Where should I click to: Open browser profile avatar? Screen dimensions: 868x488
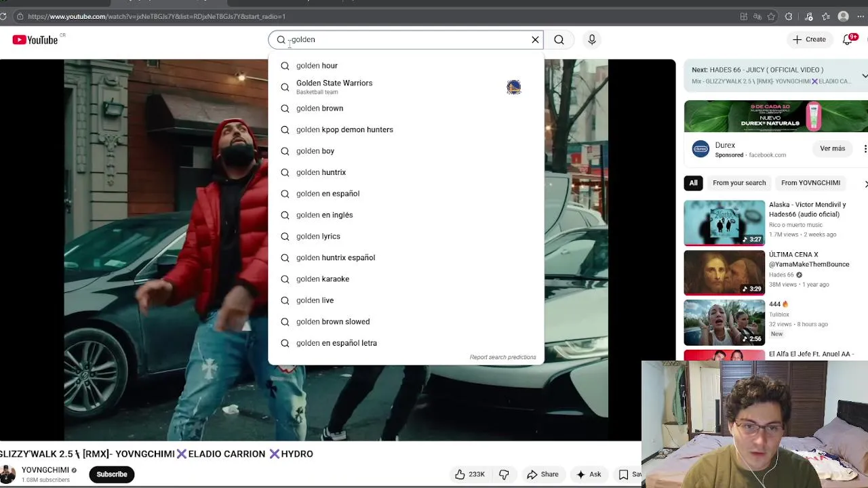(844, 16)
